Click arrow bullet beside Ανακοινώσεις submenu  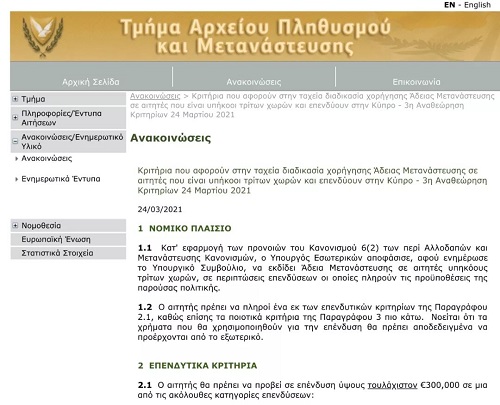click(x=16, y=159)
